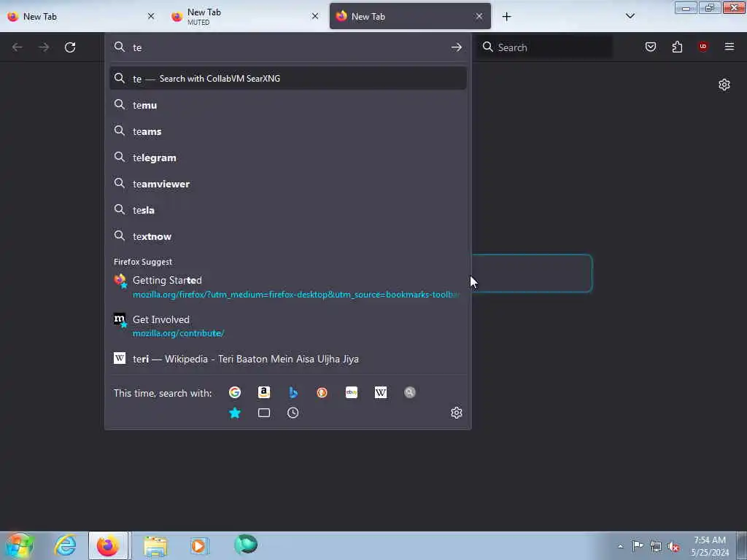
Task: Open the List all tabs dropdown
Action: click(x=630, y=16)
